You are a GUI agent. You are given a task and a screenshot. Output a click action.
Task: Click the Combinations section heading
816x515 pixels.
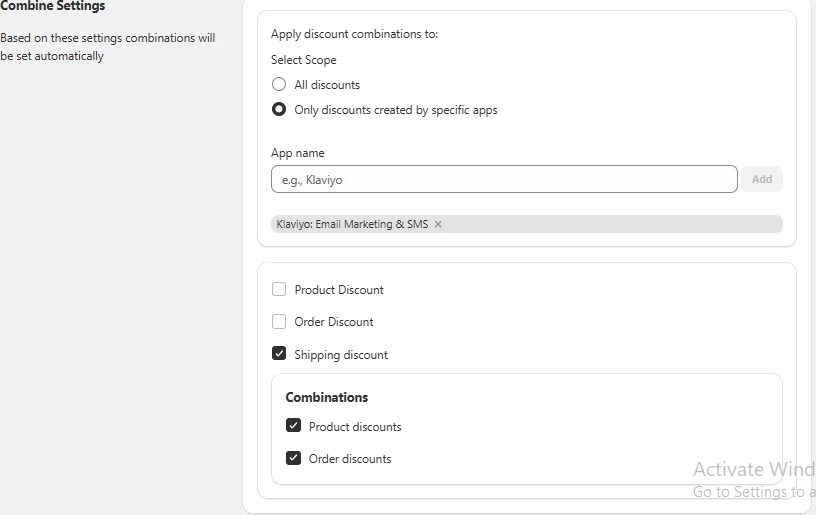[x=327, y=397]
